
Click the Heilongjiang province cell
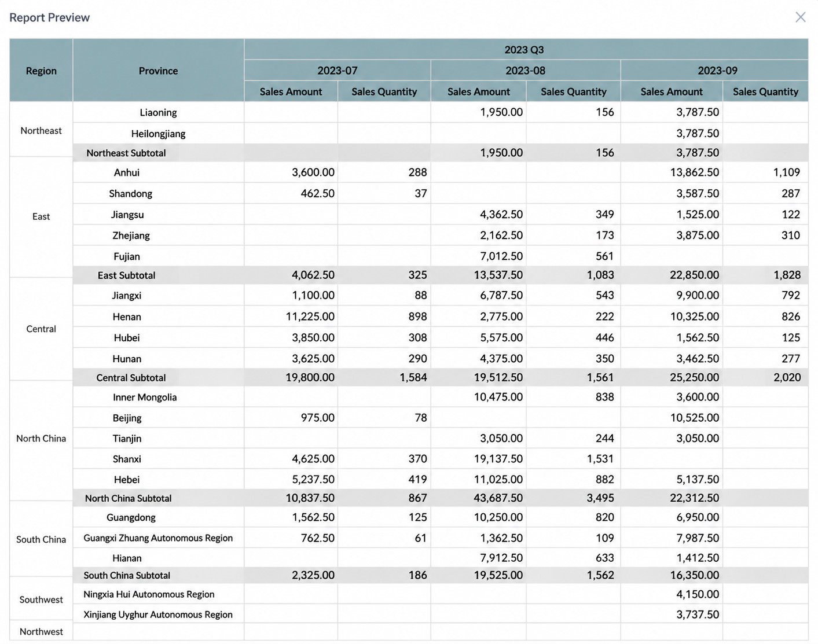click(x=158, y=134)
